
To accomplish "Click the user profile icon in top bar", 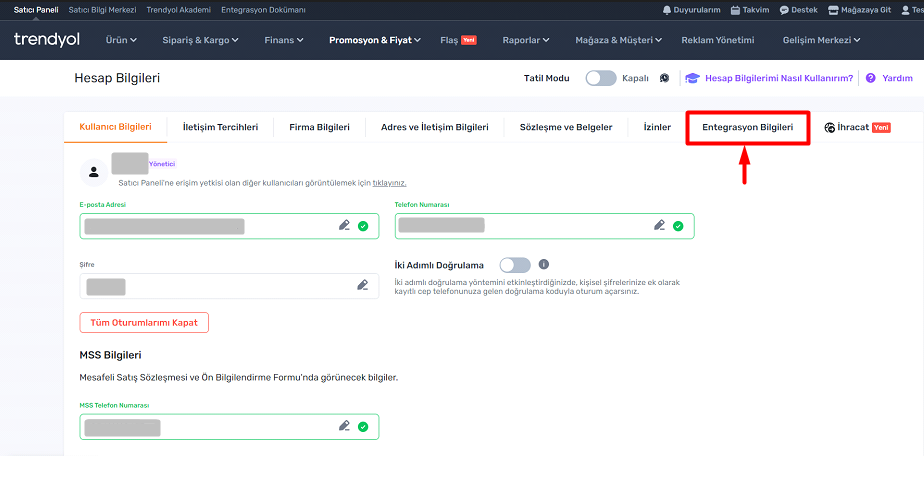I will 906,10.
